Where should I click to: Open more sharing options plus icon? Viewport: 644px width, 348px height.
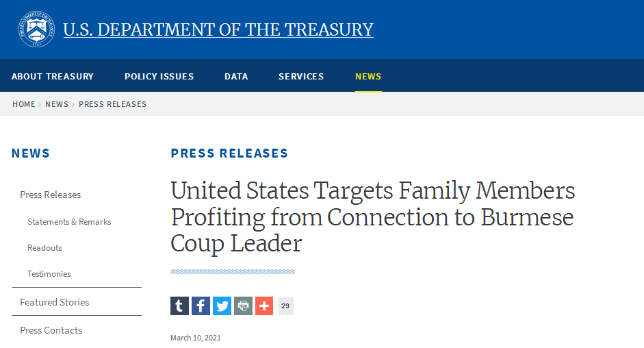[264, 306]
